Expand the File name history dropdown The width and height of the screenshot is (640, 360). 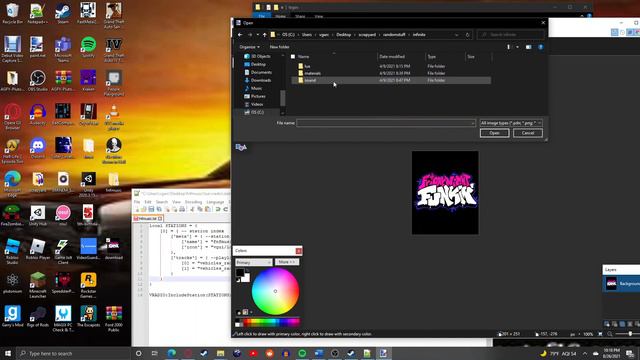473,123
